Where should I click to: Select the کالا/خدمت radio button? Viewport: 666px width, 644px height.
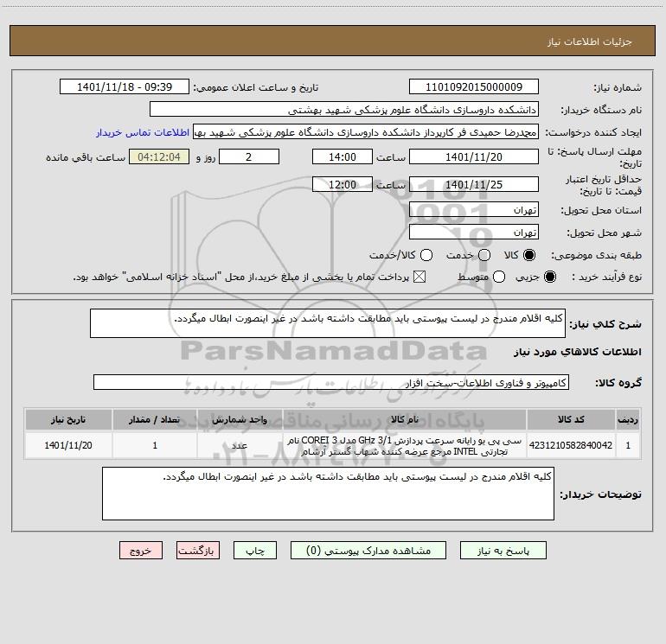(x=426, y=255)
